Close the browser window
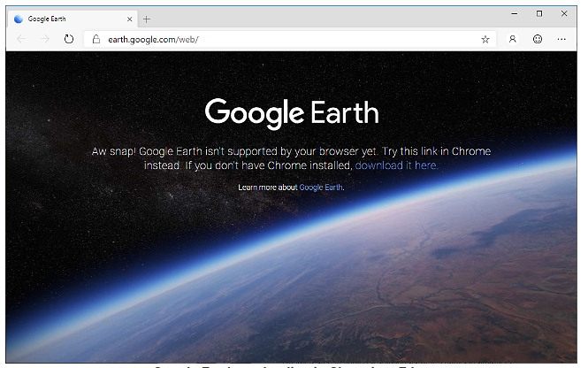 point(564,14)
